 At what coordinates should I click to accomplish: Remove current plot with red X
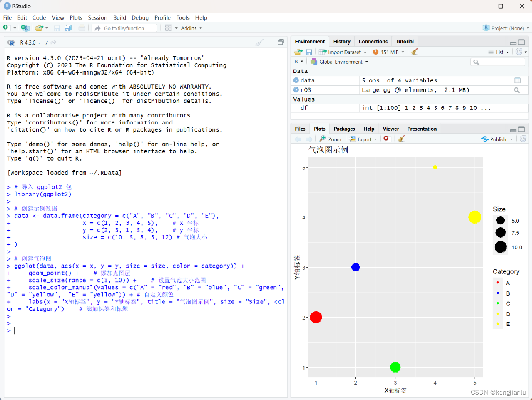point(386,139)
